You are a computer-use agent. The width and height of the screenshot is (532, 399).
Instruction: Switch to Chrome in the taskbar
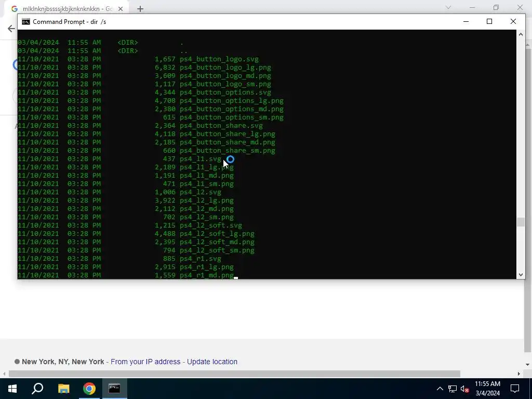(x=89, y=389)
